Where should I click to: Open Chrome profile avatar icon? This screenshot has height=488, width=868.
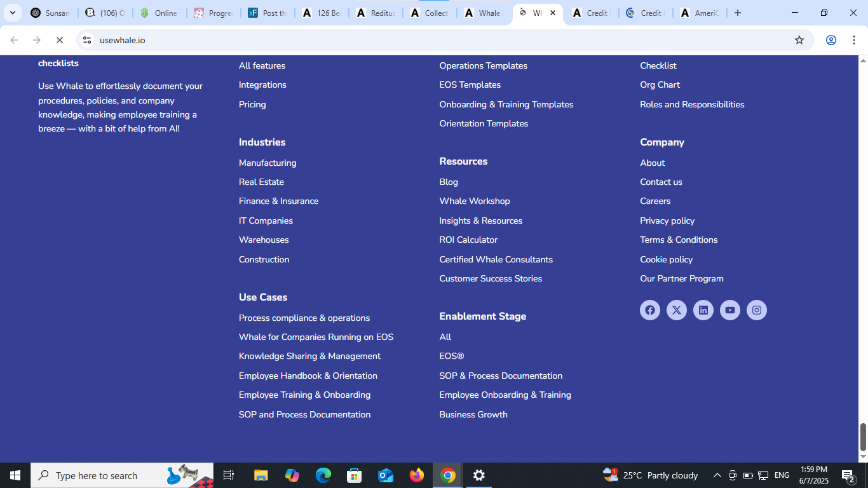point(831,40)
